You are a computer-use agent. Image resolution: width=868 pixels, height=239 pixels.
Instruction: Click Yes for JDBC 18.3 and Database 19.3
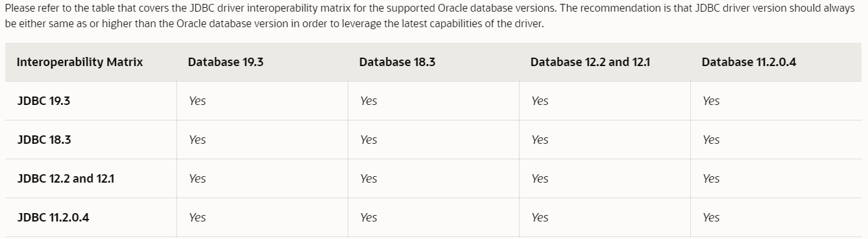click(x=197, y=140)
